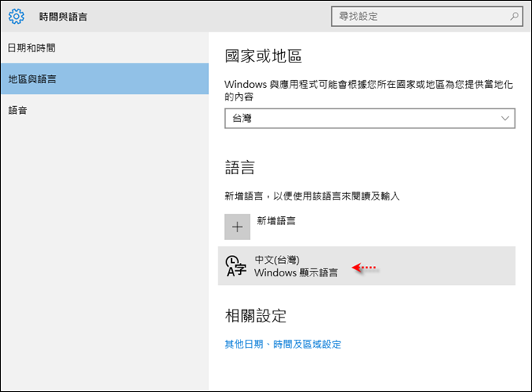Screen dimensions: 532x392
Task: Open the 日期和時間 section
Action: click(x=104, y=48)
